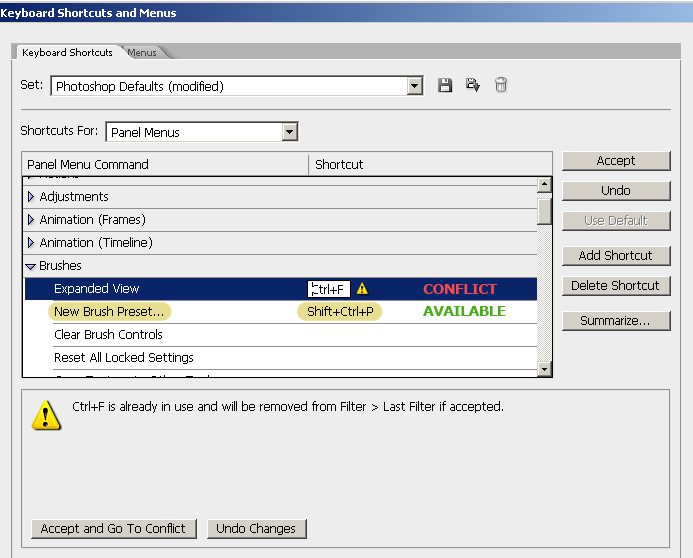The image size is (693, 558).
Task: Click the Ctrl+F shortcut input field
Action: [329, 289]
